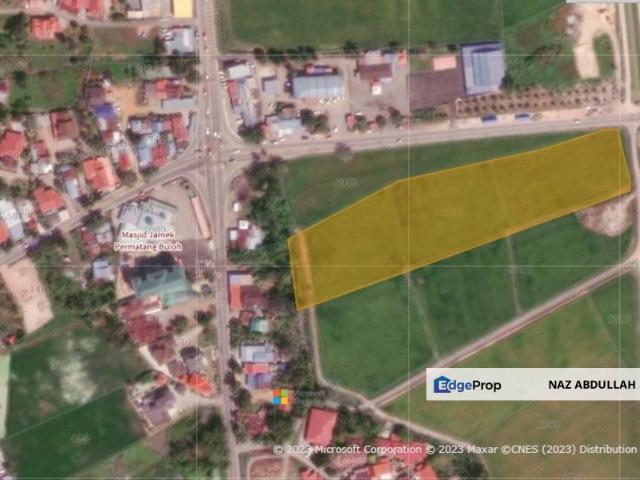Click the green-roofed building south of the mosque

pos(160,283)
